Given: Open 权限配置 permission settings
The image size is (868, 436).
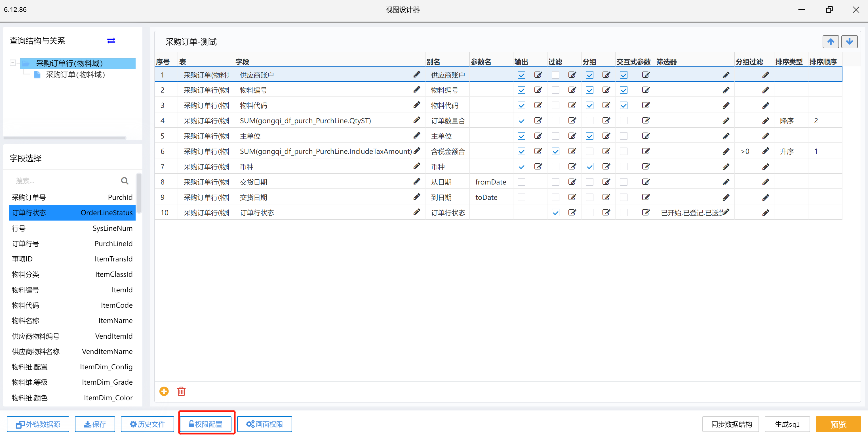Looking at the screenshot, I should [206, 424].
